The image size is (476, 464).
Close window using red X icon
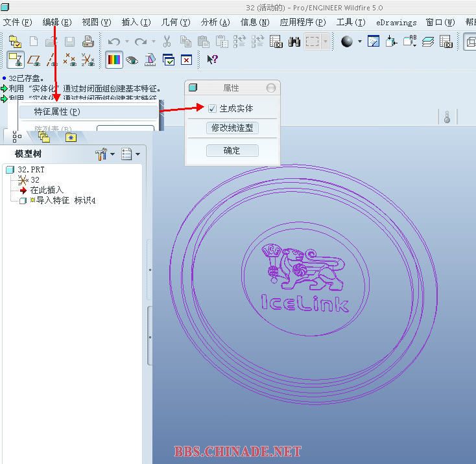point(186,60)
